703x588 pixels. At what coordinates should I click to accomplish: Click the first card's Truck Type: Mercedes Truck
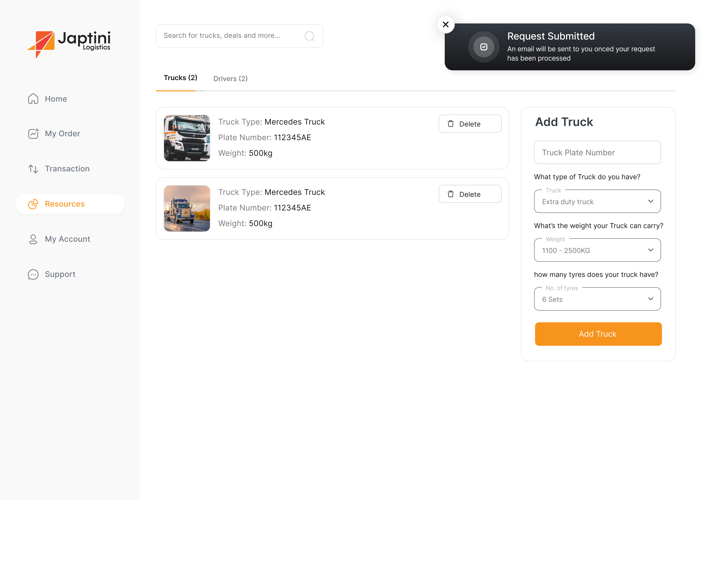point(271,122)
